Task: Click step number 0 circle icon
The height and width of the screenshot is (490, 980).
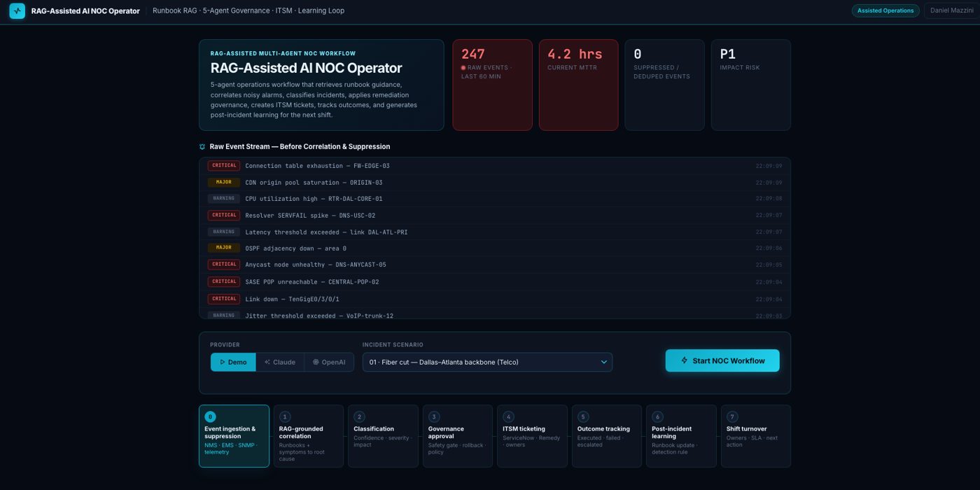Action: click(x=210, y=416)
